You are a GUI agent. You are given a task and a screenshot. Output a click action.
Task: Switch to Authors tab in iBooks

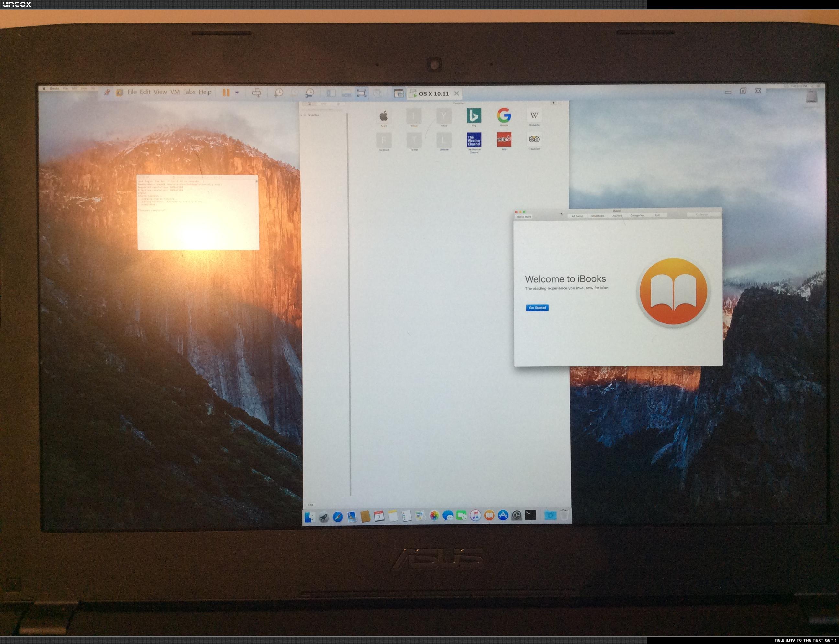pyautogui.click(x=617, y=216)
